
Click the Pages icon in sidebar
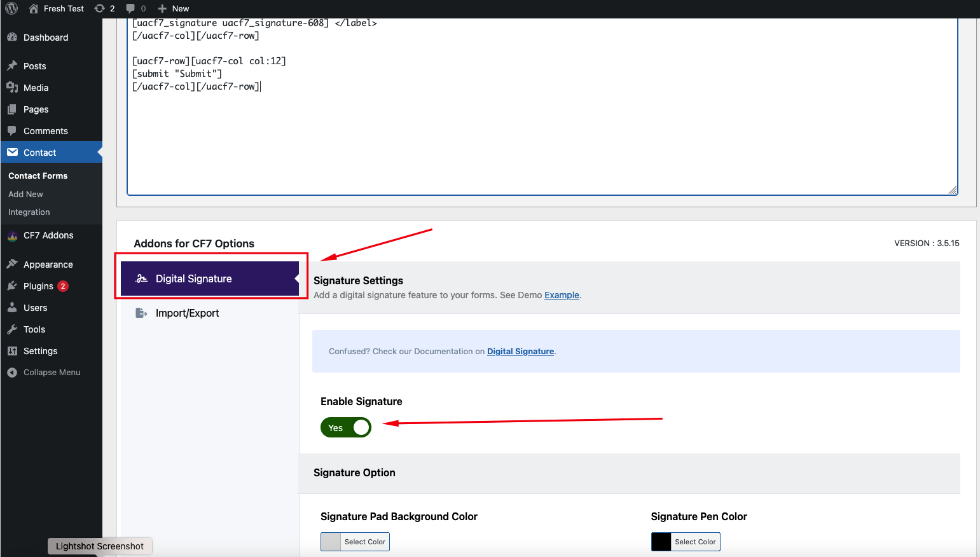12,109
